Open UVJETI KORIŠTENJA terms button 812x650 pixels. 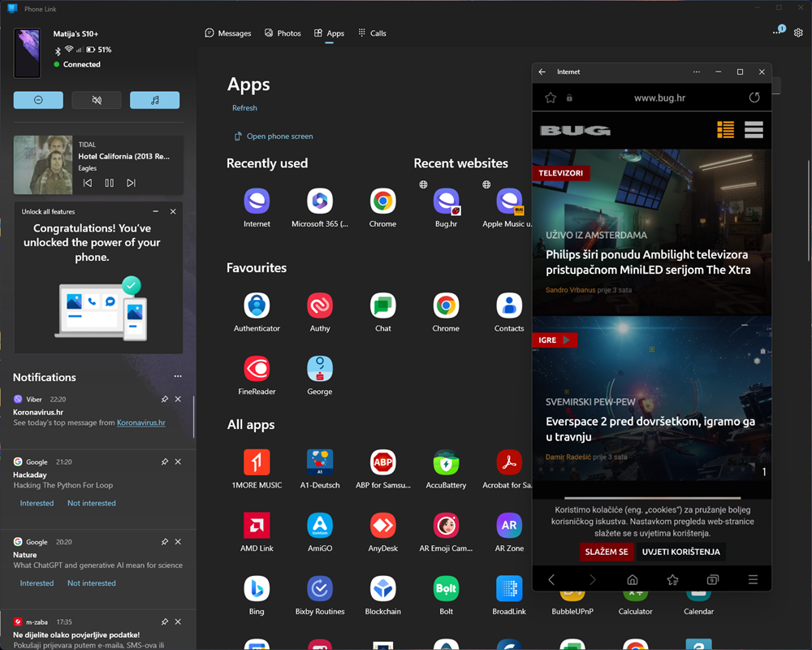681,552
